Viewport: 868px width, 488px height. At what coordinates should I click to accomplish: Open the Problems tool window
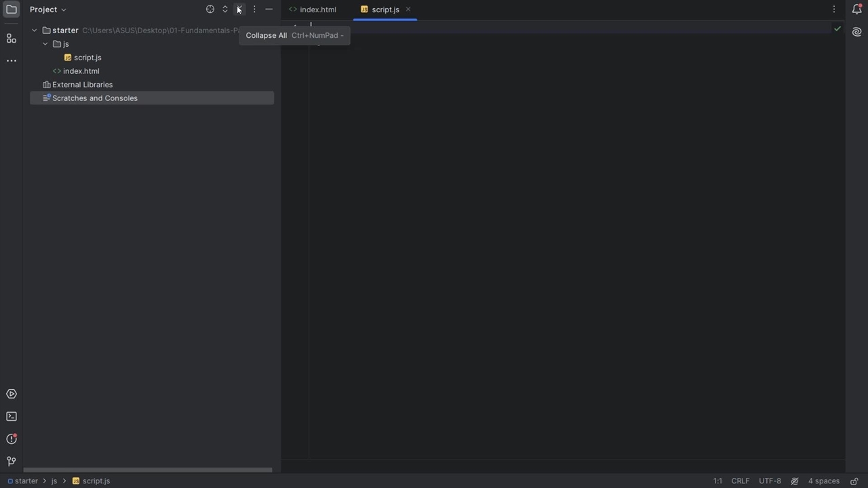tap(12, 439)
